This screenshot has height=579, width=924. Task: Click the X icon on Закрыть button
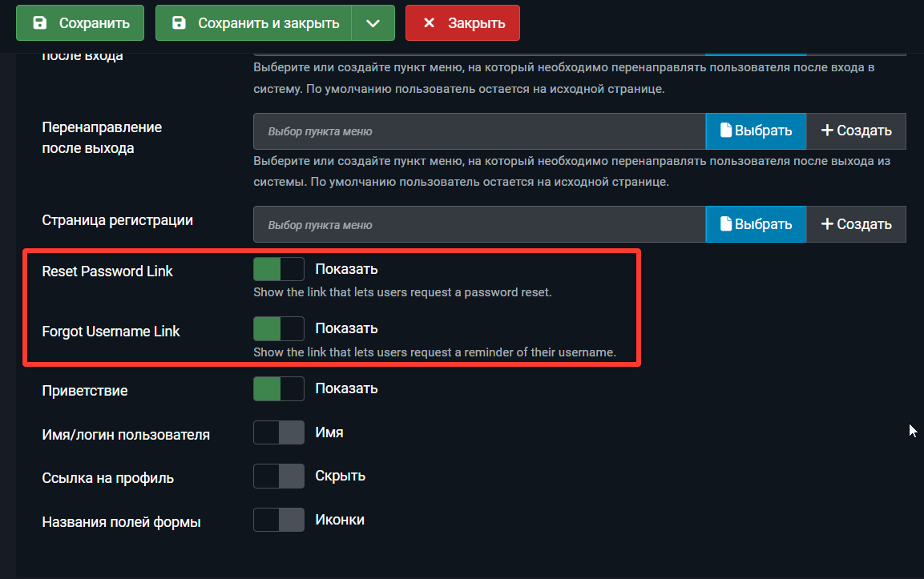(429, 23)
